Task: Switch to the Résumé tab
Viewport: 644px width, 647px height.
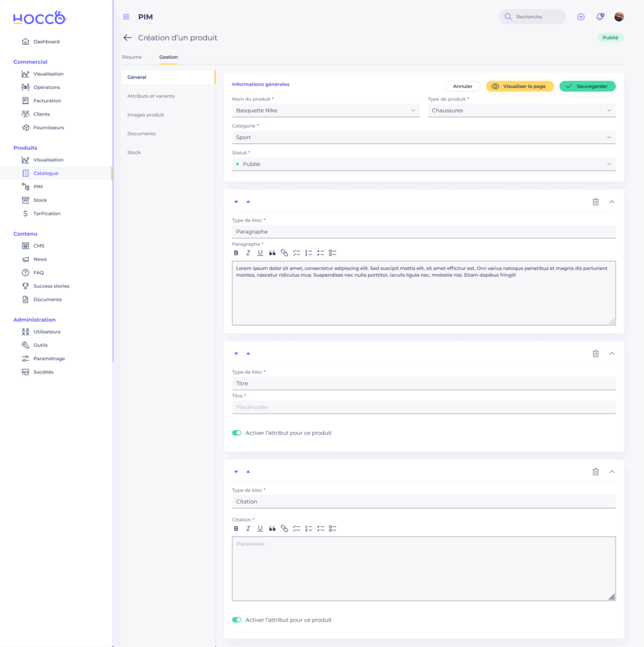Action: click(132, 57)
